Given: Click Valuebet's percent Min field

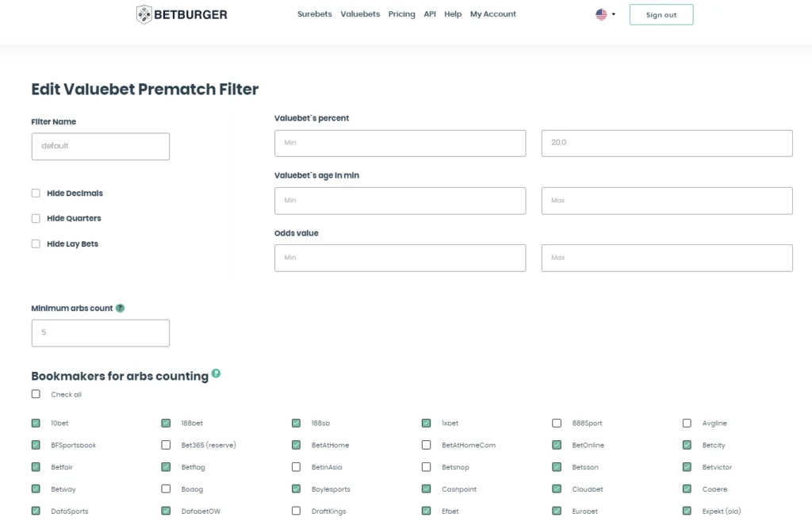Looking at the screenshot, I should (x=400, y=143).
